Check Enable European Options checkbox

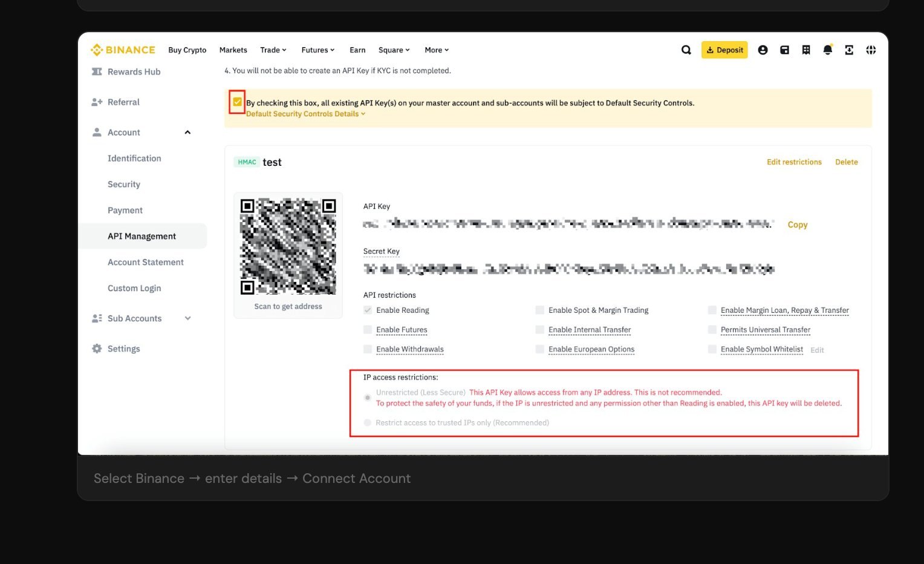pos(540,349)
